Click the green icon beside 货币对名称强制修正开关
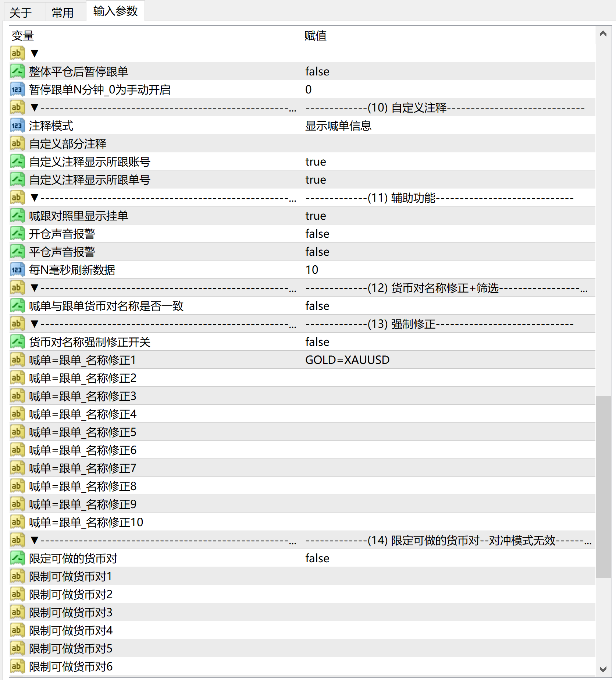This screenshot has height=680, width=616. (x=17, y=341)
